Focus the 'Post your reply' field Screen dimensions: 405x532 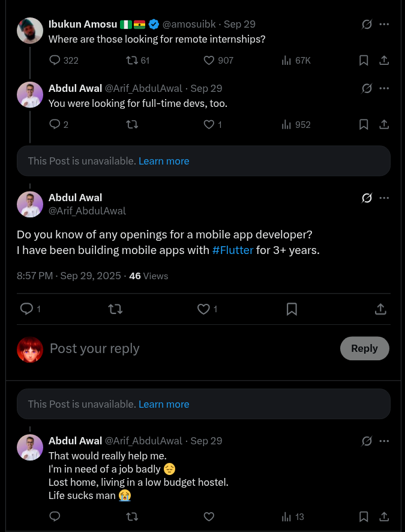tap(180, 348)
